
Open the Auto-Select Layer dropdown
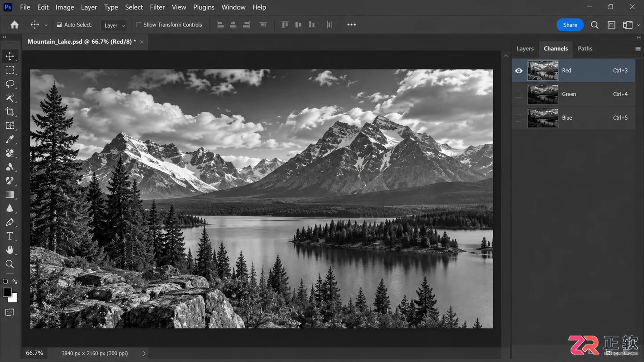[x=114, y=25]
